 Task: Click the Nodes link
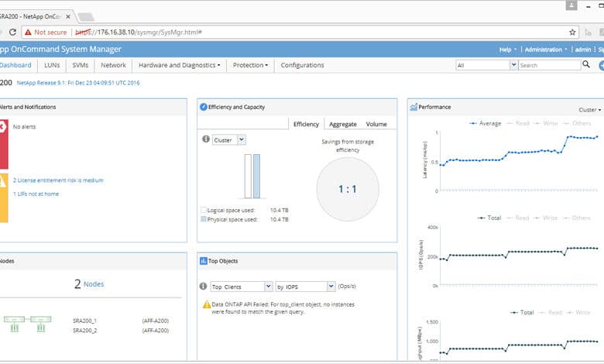tap(94, 284)
